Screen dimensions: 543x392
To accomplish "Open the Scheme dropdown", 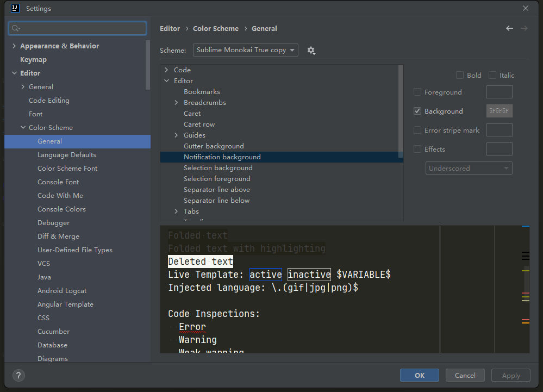I will point(246,50).
